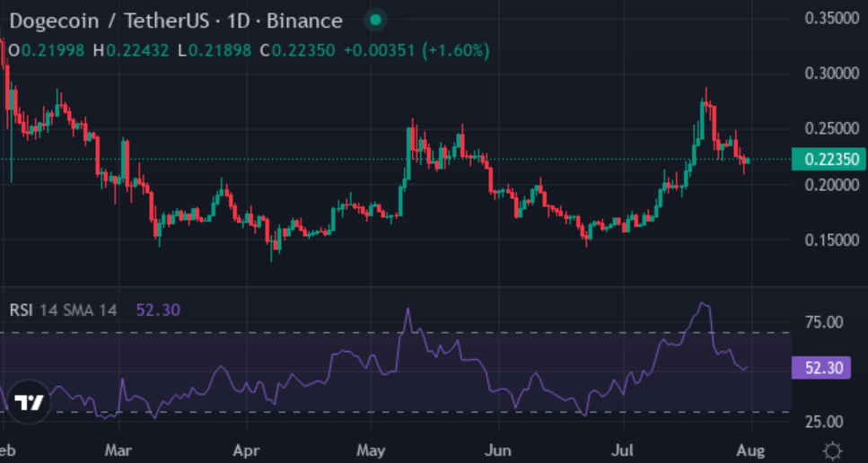868x463 pixels.
Task: Click the green market status indicator
Action: (375, 20)
